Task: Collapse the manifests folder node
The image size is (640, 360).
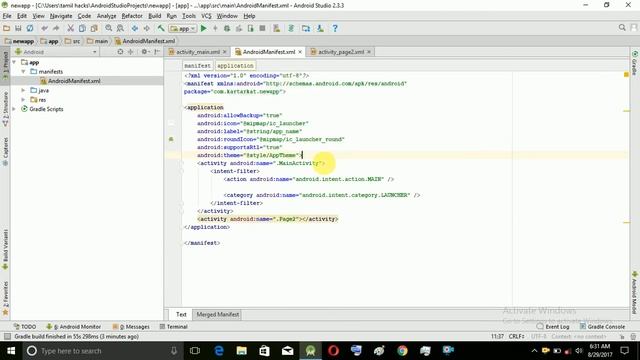Action: point(24,71)
